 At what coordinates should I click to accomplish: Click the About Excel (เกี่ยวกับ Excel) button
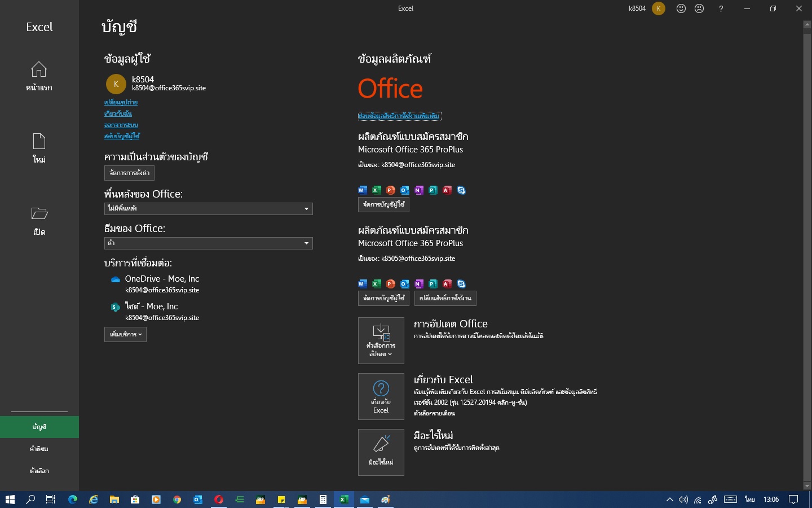coord(381,396)
